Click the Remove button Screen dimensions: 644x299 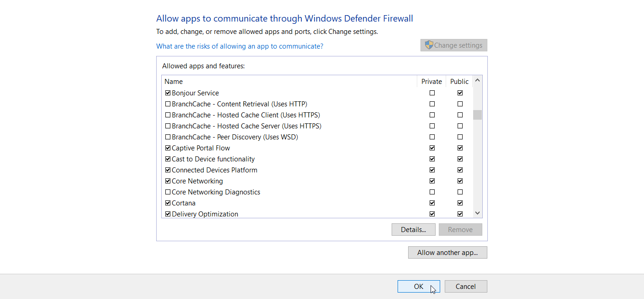(x=460, y=230)
